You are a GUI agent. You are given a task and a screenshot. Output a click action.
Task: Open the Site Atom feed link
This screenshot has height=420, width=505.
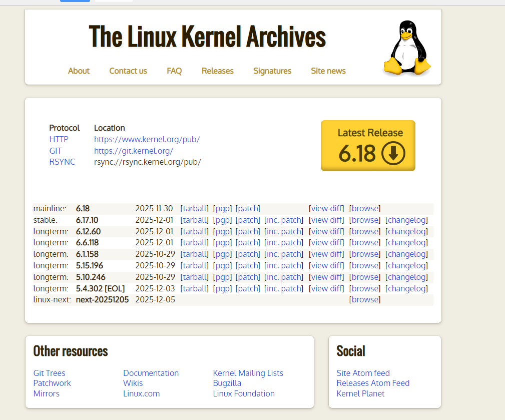coord(363,373)
